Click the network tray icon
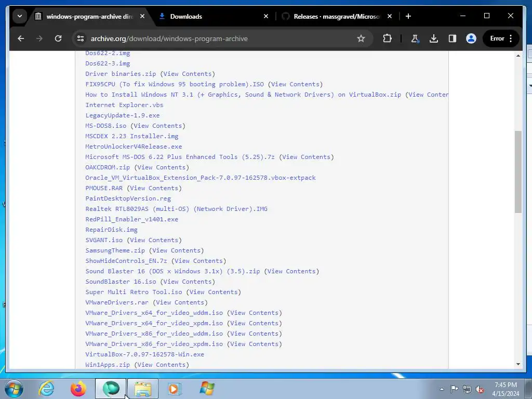Viewport: 532px width, 399px height. (467, 389)
